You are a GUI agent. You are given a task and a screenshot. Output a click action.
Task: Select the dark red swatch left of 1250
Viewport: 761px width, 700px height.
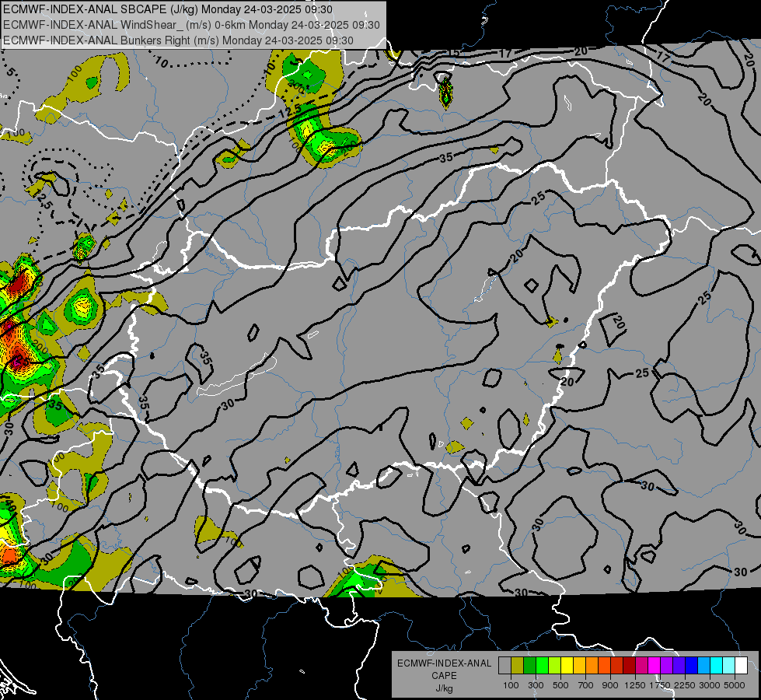630,666
